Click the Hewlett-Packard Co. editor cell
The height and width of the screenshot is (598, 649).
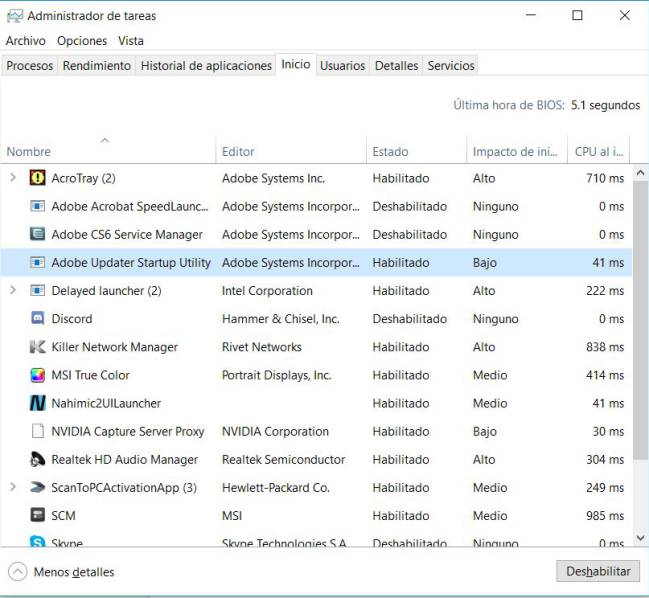click(x=276, y=488)
